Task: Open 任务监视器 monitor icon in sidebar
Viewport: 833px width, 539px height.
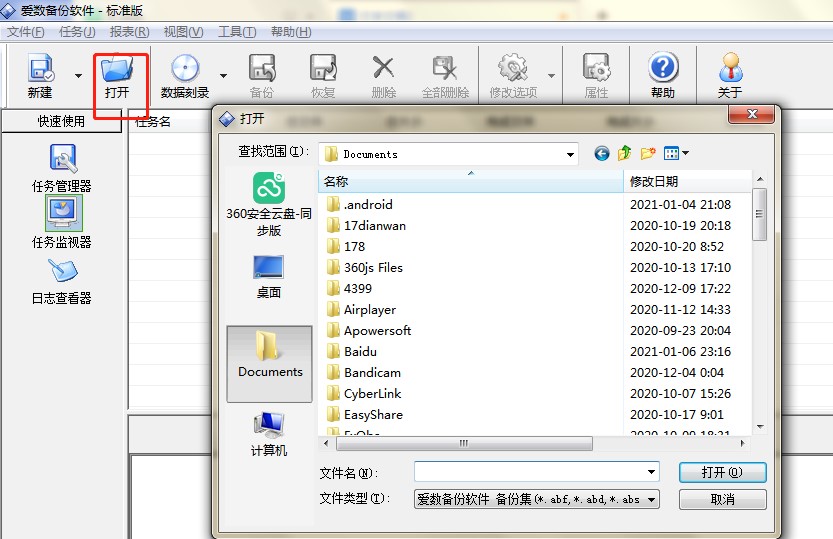Action: (63, 213)
